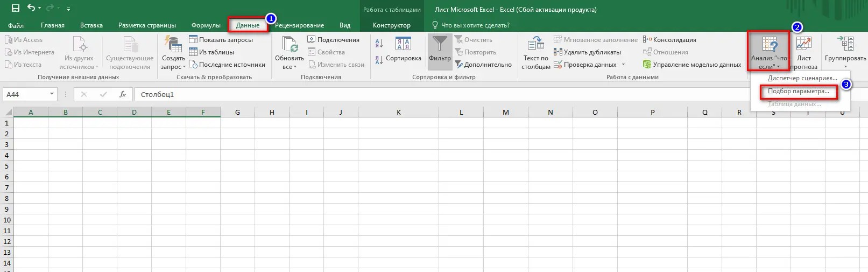Click the Свойства connection button

coord(326,52)
